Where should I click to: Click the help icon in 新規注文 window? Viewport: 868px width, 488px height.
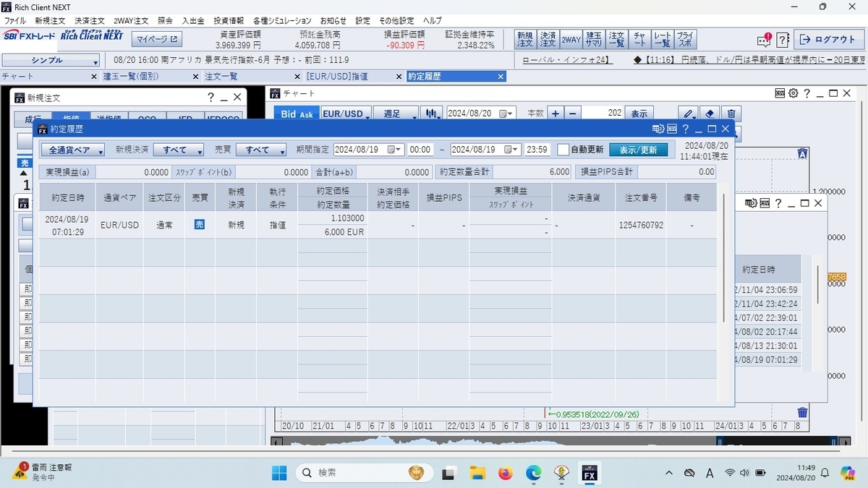click(x=210, y=97)
